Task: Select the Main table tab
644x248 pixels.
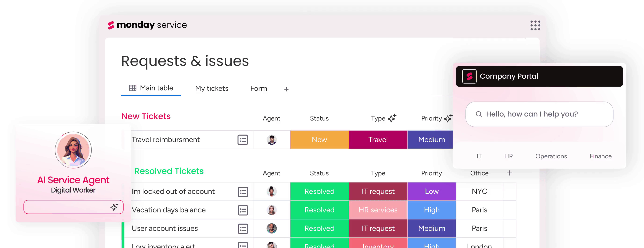Action: (x=151, y=88)
